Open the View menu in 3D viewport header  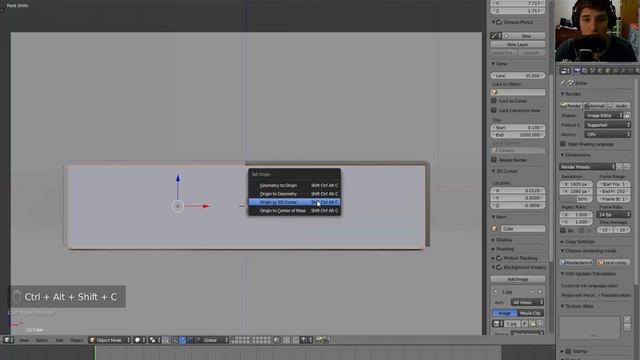[24, 340]
